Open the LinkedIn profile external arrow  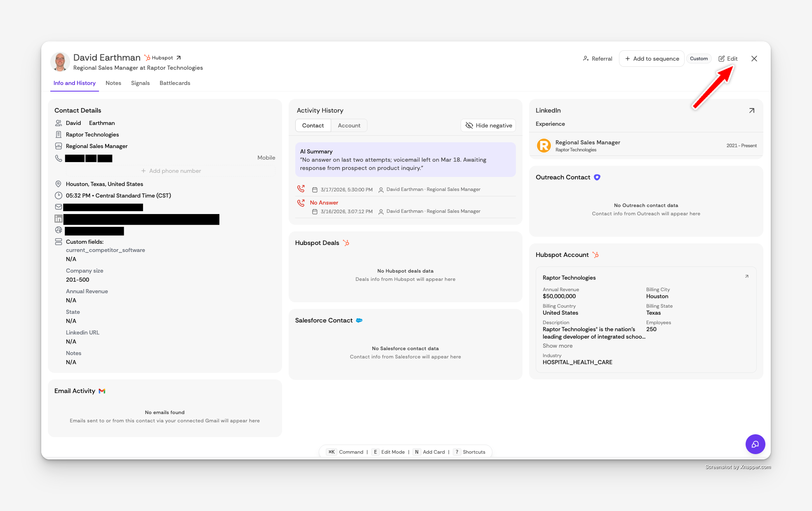tap(751, 111)
